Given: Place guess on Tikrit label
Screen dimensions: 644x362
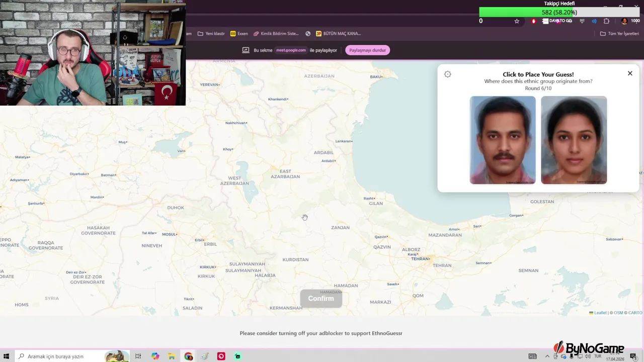Looking at the screenshot, I should click(189, 299).
